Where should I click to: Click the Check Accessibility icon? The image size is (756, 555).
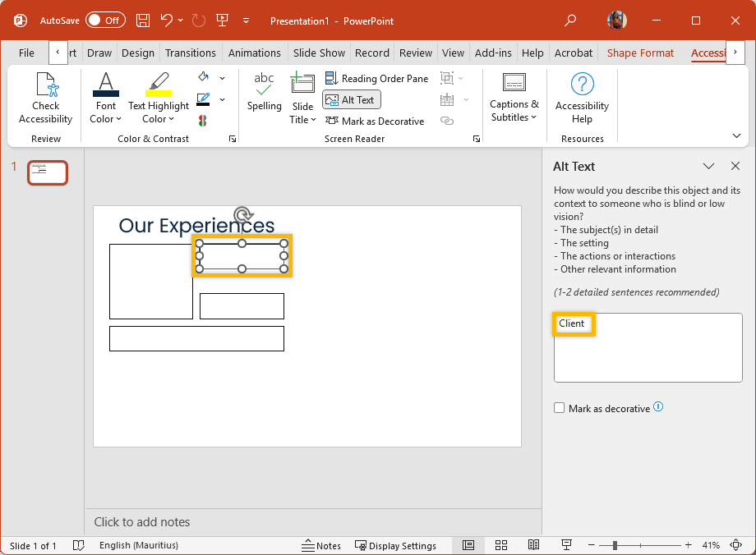point(46,98)
